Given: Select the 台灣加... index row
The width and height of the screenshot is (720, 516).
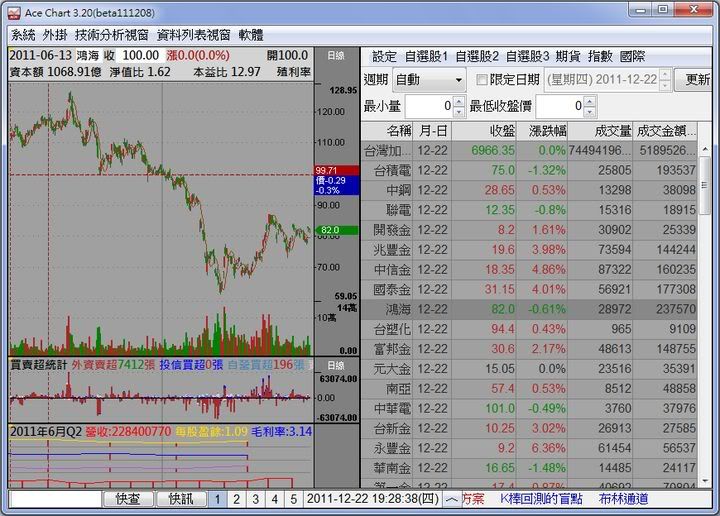Looking at the screenshot, I should [x=529, y=151].
